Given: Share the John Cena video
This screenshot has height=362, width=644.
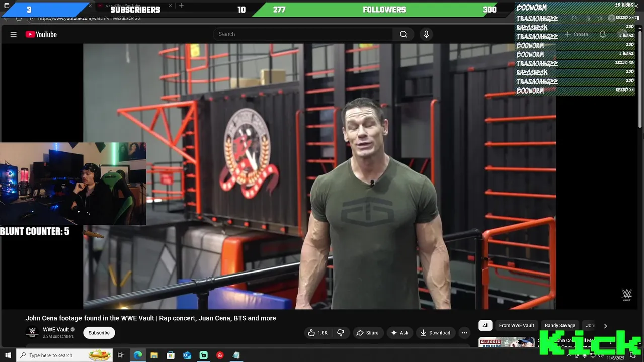Looking at the screenshot, I should [367, 333].
